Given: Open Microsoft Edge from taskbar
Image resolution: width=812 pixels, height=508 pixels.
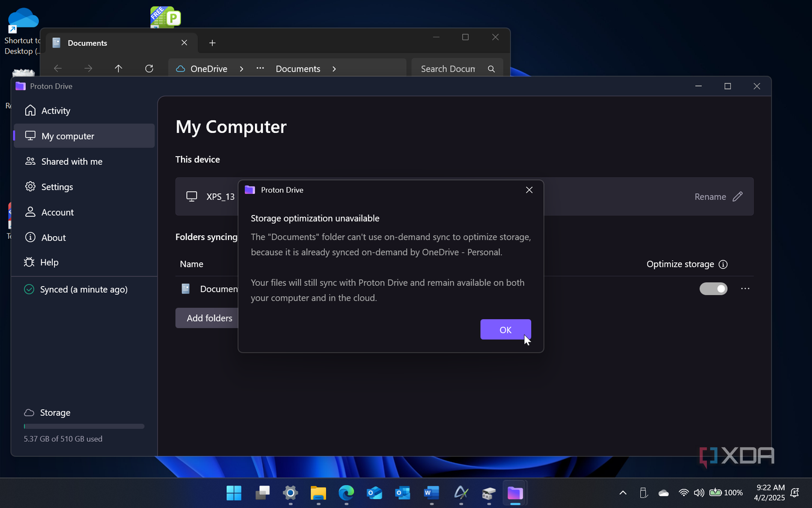Looking at the screenshot, I should click(x=346, y=493).
